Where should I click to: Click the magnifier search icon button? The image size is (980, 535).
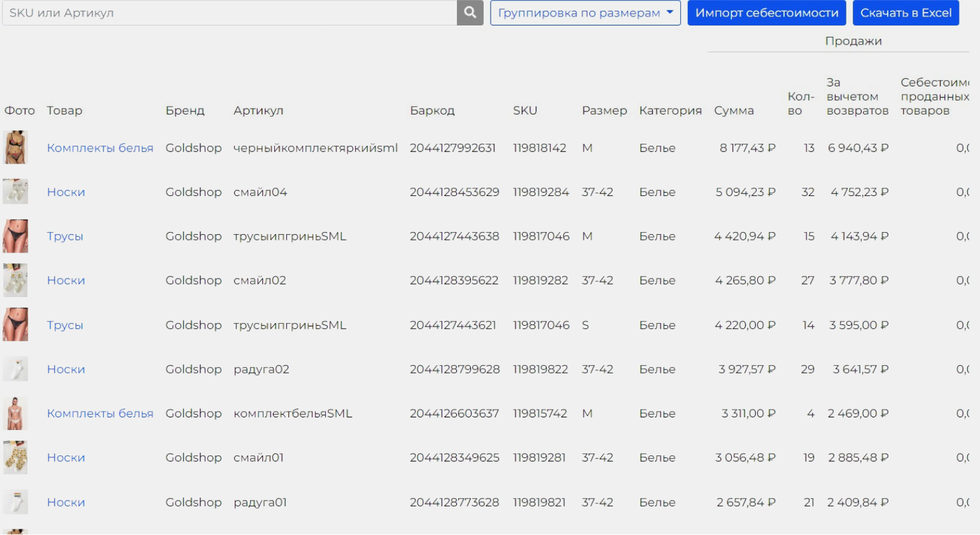coord(470,13)
